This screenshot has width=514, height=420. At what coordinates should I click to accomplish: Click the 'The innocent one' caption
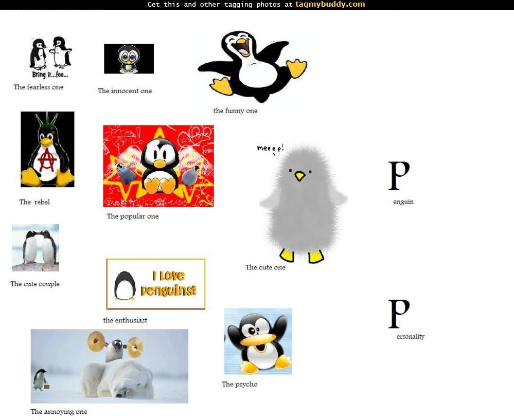click(125, 91)
